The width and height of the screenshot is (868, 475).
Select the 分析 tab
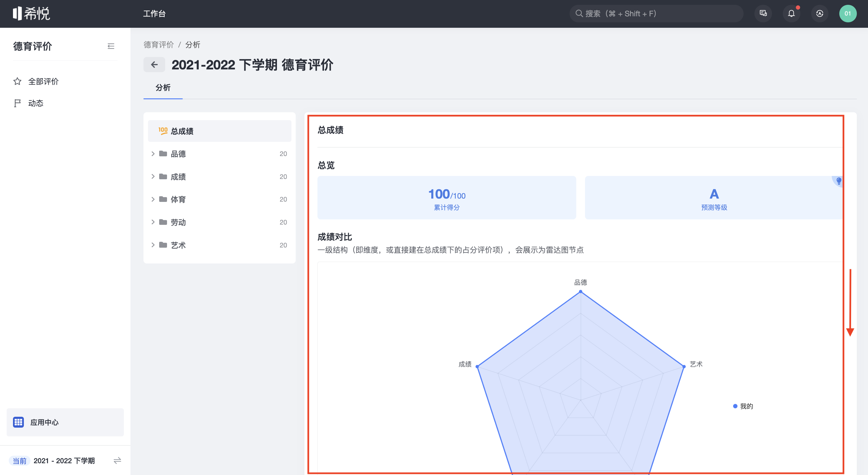[163, 88]
